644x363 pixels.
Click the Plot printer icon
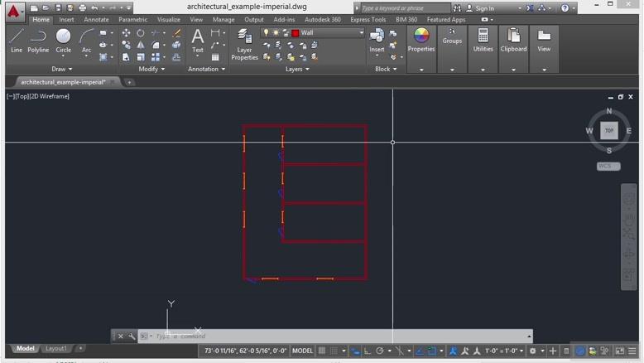click(x=82, y=7)
